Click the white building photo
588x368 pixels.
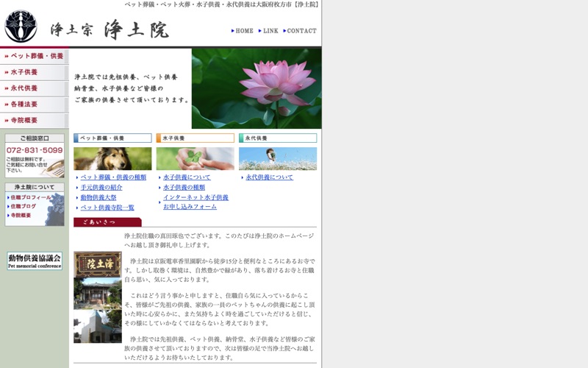pyautogui.click(x=98, y=326)
